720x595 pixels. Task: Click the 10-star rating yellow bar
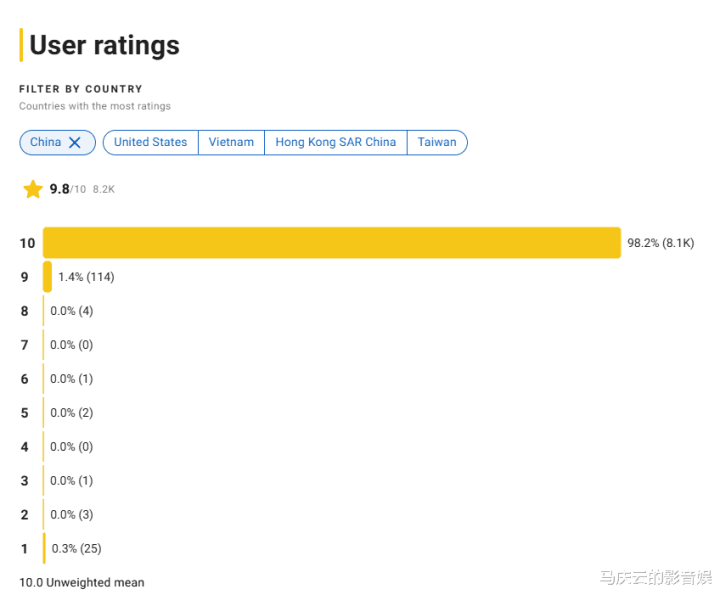point(332,242)
